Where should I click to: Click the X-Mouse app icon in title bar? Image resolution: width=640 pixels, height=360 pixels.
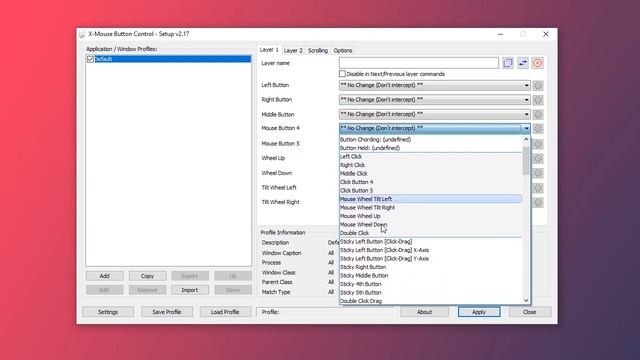click(82, 34)
